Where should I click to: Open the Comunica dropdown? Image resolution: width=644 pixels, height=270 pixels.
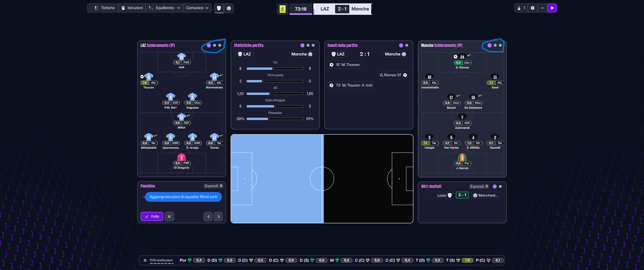pyautogui.click(x=197, y=8)
